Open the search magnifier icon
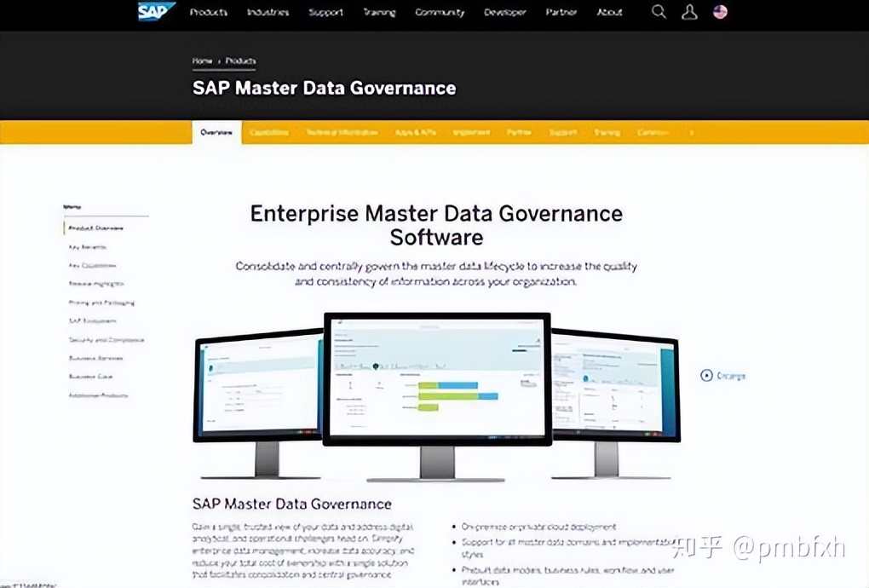Viewport: 869px width, 588px height. click(659, 12)
